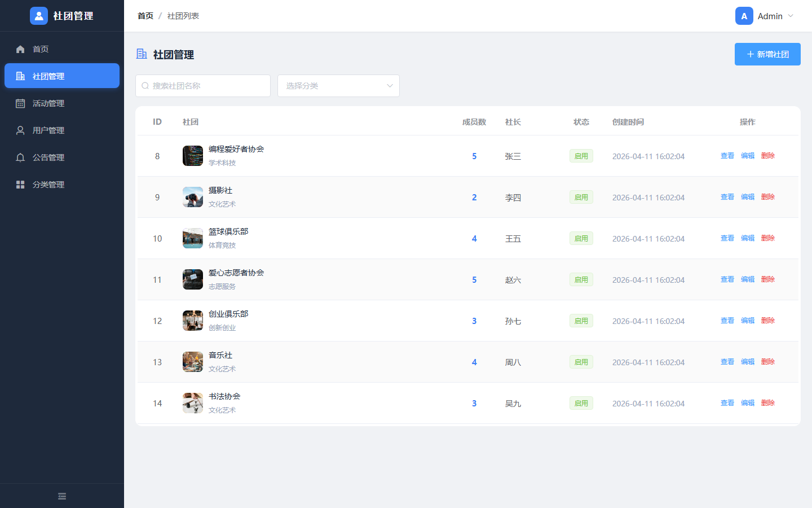The image size is (812, 508).
Task: View details of 编程爱好者协会 via 查看
Action: 727,156
